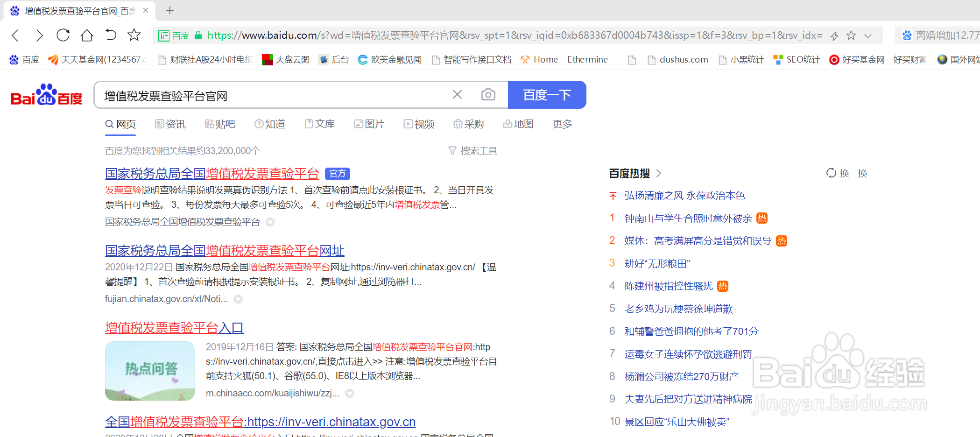980x437 pixels.
Task: Select the 网页 search tab
Action: point(120,124)
